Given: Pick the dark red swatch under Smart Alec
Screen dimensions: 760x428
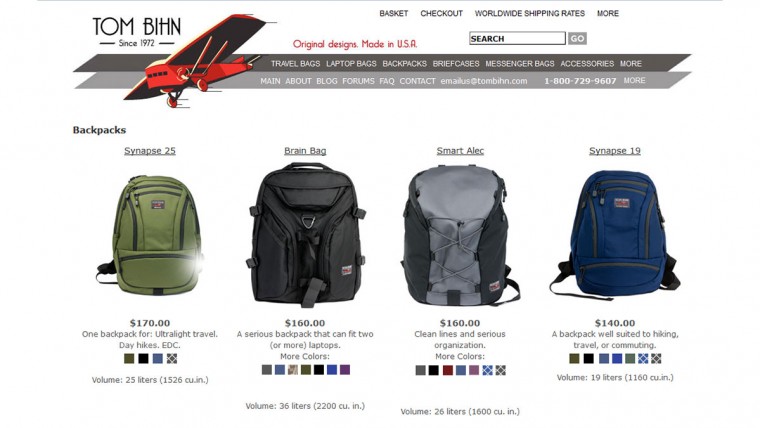Looking at the screenshot, I should pyautogui.click(x=447, y=370).
